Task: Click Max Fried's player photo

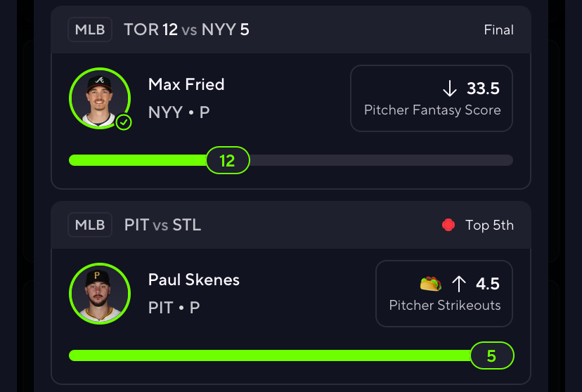Action: click(100, 98)
